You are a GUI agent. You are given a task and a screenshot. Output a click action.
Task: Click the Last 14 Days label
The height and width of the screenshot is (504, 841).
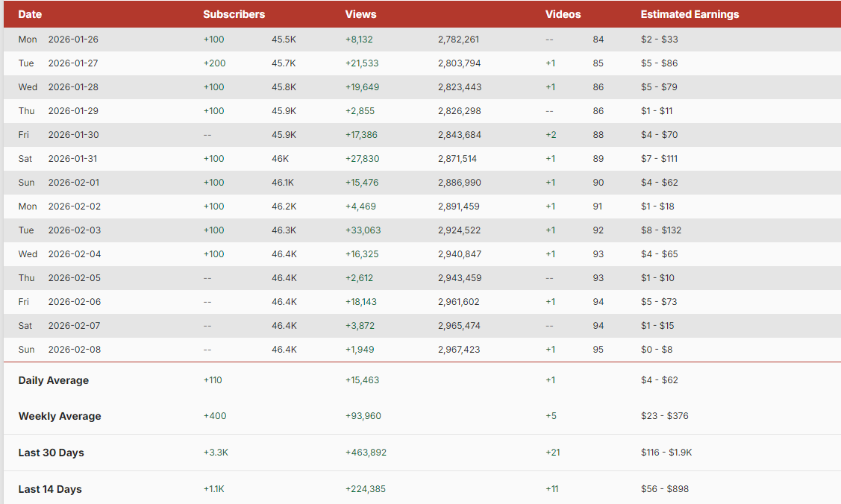coord(50,489)
